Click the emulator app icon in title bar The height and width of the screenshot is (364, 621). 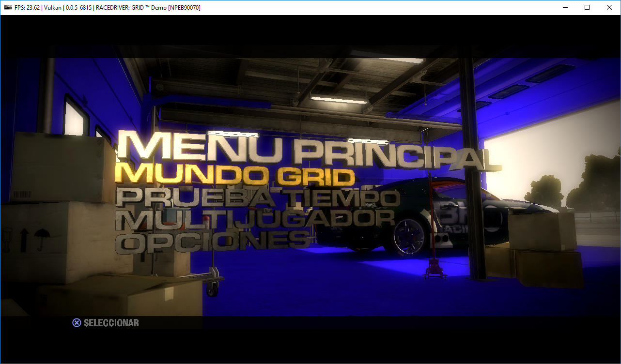[x=8, y=7]
